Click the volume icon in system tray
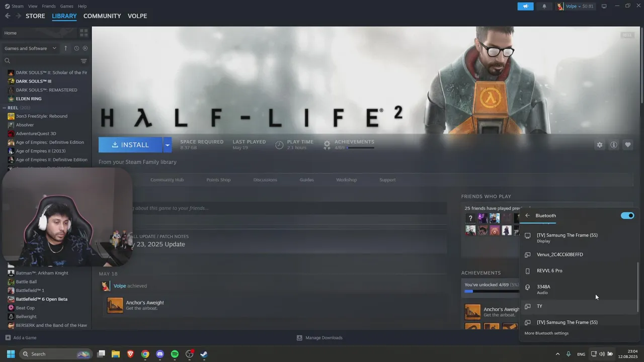Viewport: 644px width, 362px height. tap(602, 354)
